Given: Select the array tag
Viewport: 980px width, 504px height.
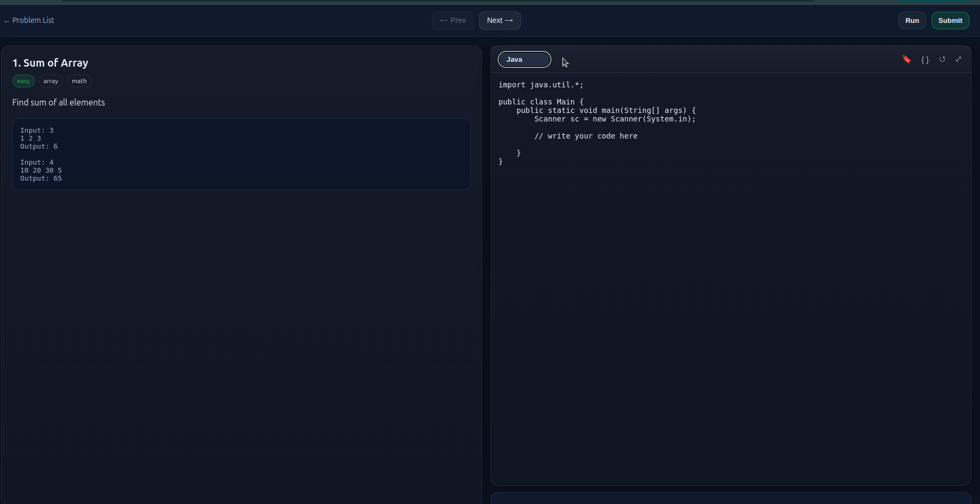Looking at the screenshot, I should (51, 81).
